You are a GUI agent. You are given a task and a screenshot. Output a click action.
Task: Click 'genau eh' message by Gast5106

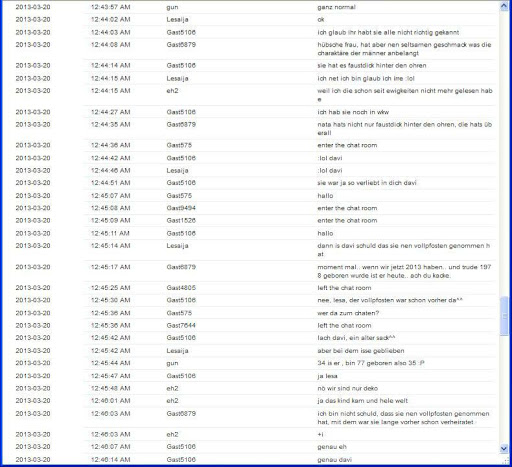332,447
